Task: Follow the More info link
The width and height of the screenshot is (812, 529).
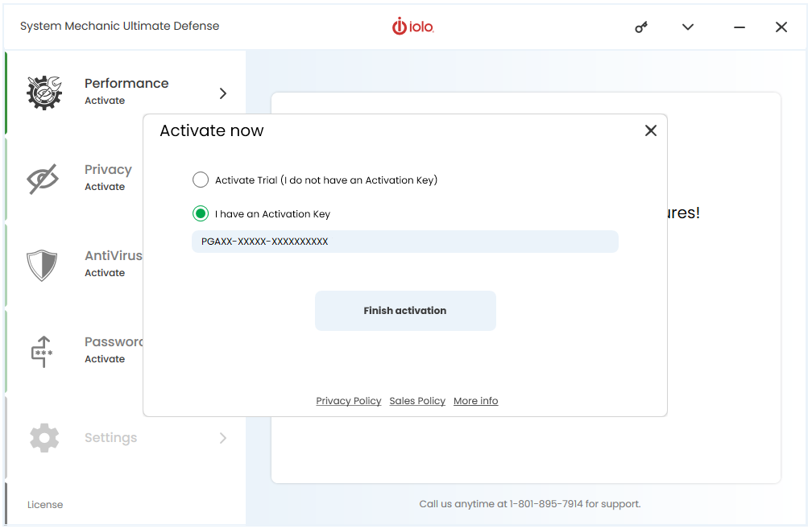Action: (476, 401)
